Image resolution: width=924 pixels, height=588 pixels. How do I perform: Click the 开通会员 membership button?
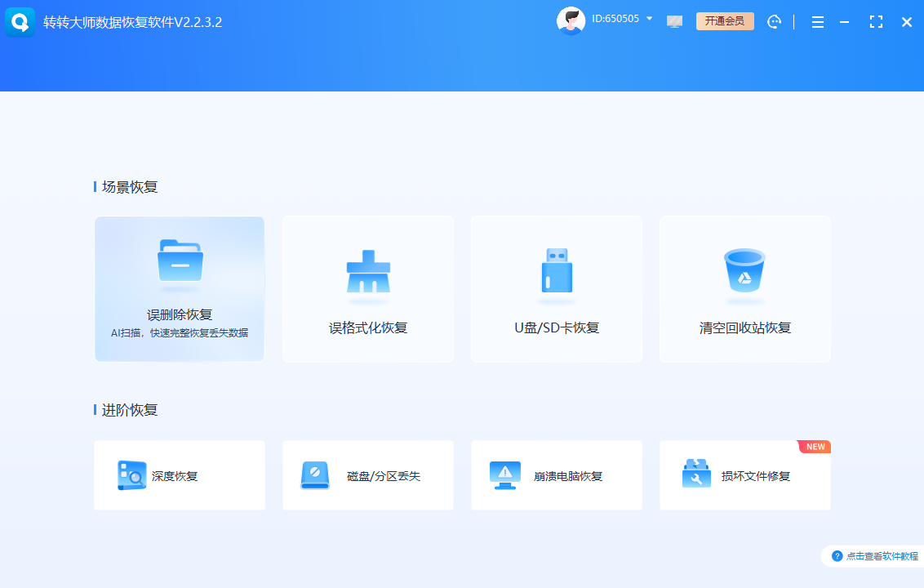pyautogui.click(x=725, y=21)
